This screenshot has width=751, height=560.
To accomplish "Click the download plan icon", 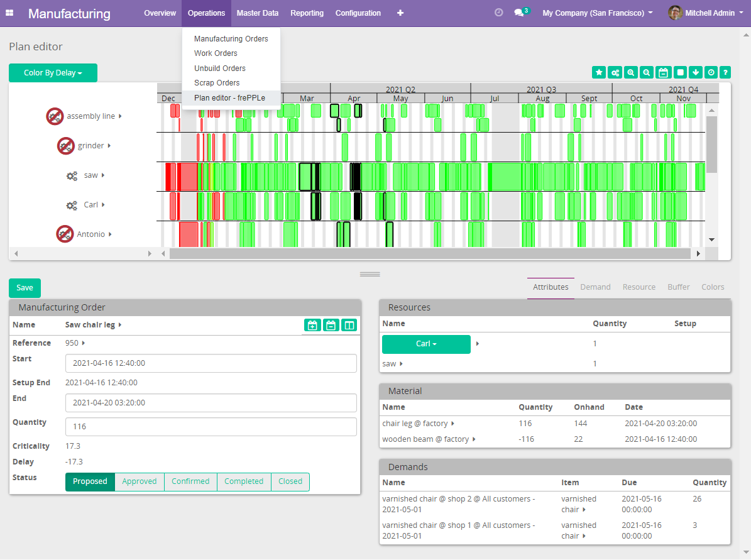I will coord(696,72).
